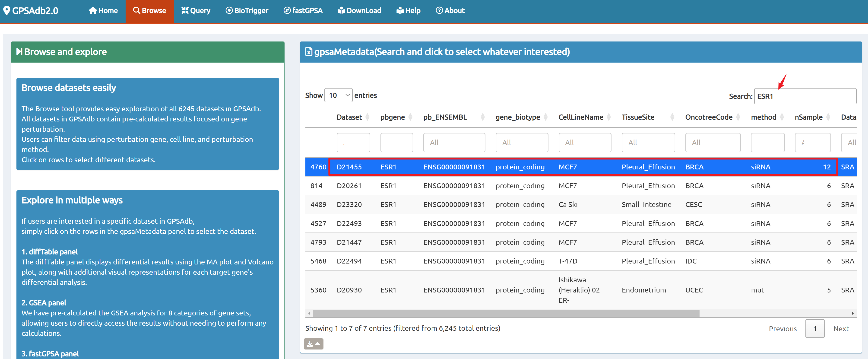Open the fastGPSA tab

pyautogui.click(x=303, y=10)
